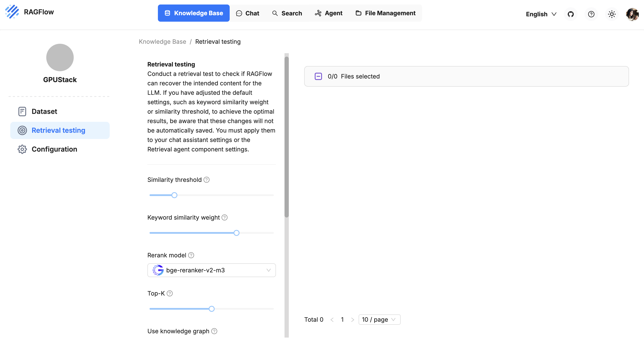Open the File Management tab
The width and height of the screenshot is (644, 347).
pos(385,13)
